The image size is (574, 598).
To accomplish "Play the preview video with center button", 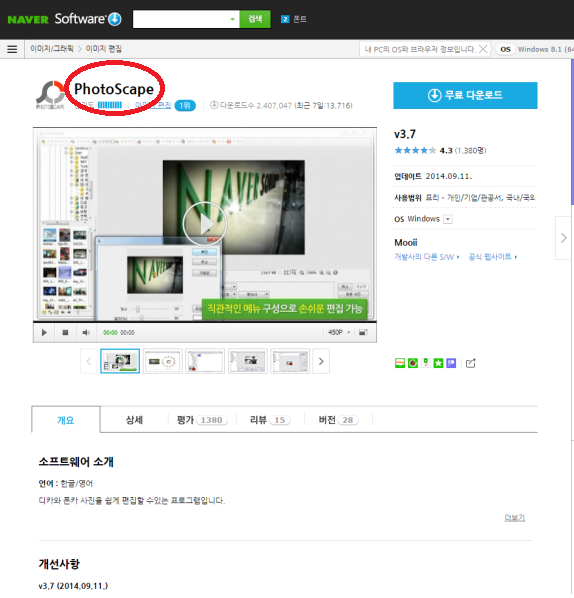I will (x=205, y=224).
